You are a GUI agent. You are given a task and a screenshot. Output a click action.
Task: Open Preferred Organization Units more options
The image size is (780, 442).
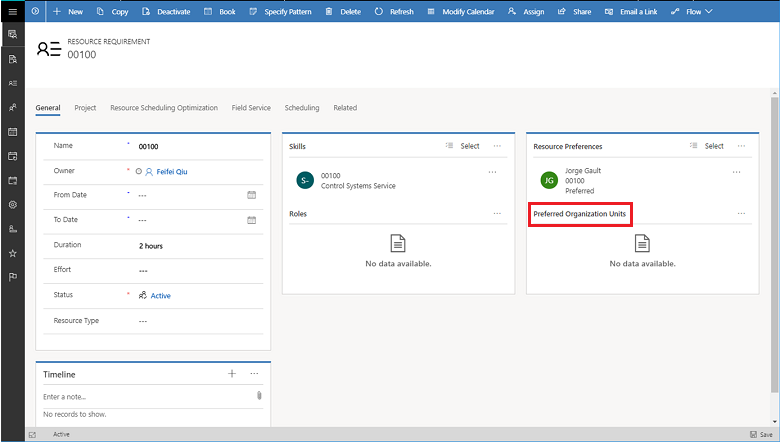click(741, 214)
